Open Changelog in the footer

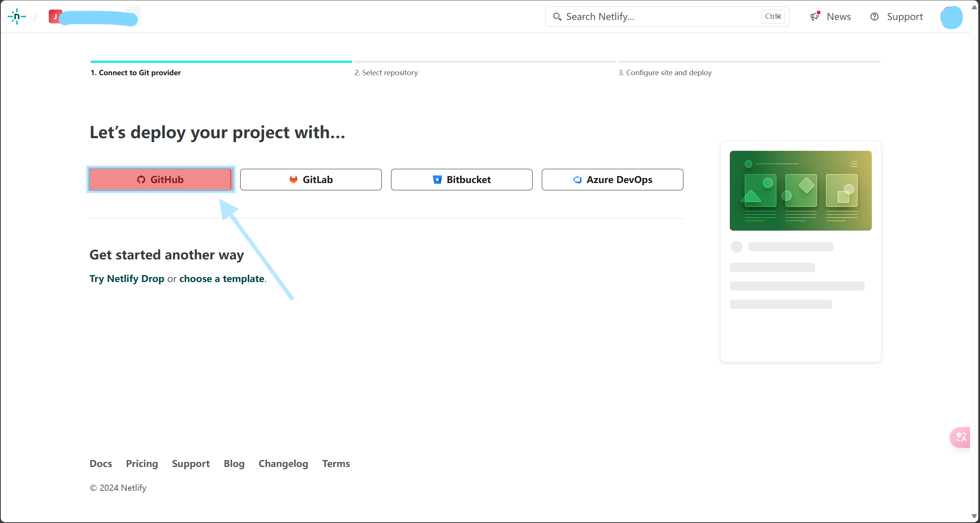point(283,464)
